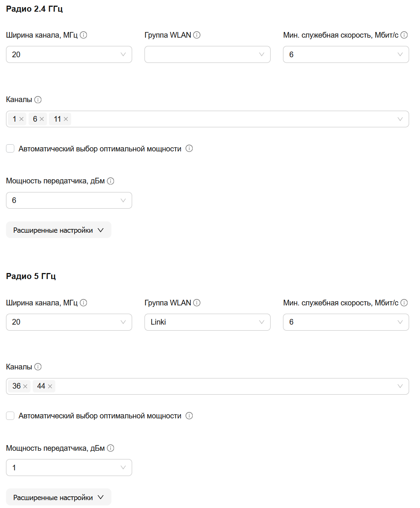Viewport: 420px width, 508px height.
Task: Click info icon beside 2.4 GHz Группа WLAN label
Action: coord(197,35)
